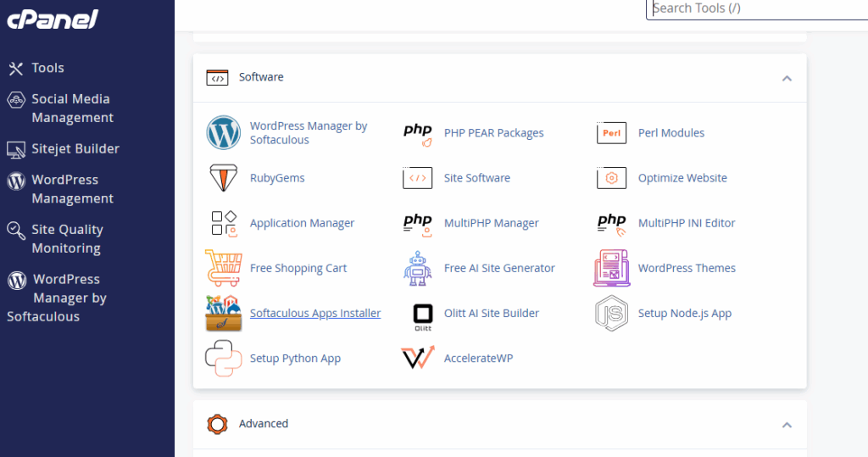Open Sitejet Builder sidebar item
Viewport: 868px width, 457px height.
[75, 149]
